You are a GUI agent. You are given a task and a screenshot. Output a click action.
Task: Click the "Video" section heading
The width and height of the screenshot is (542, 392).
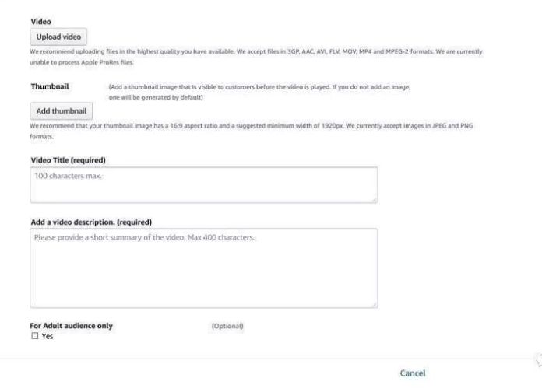[x=40, y=22]
